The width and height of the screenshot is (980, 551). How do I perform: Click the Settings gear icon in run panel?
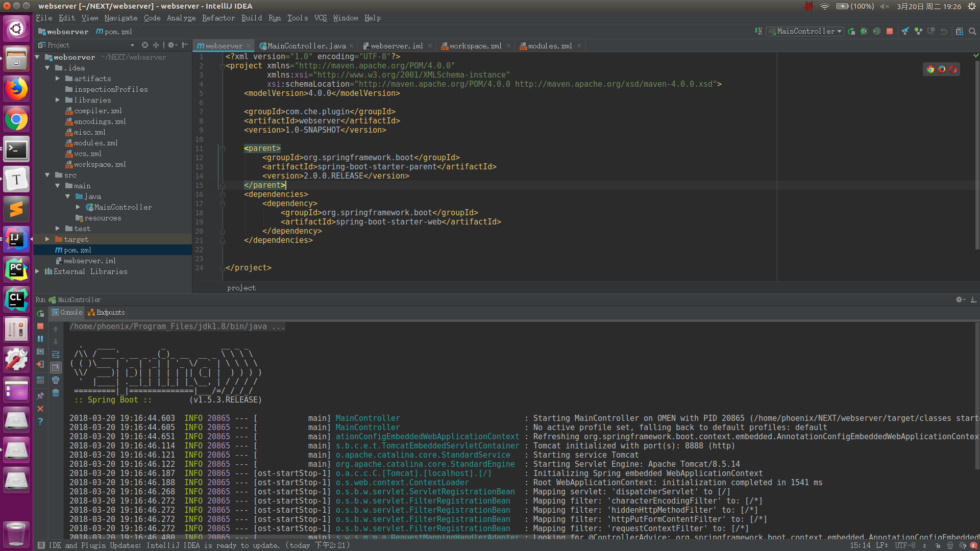[959, 299]
